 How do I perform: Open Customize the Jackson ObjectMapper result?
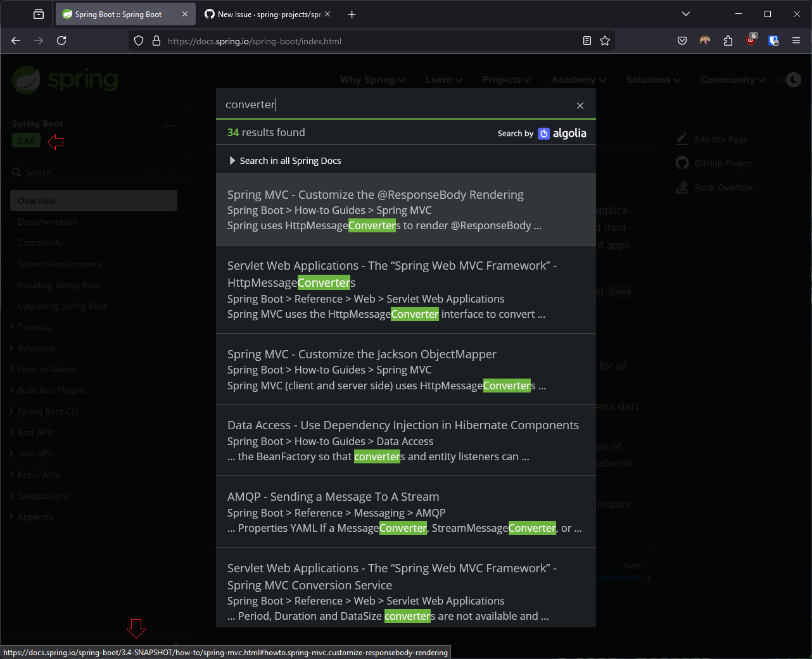[x=362, y=355]
